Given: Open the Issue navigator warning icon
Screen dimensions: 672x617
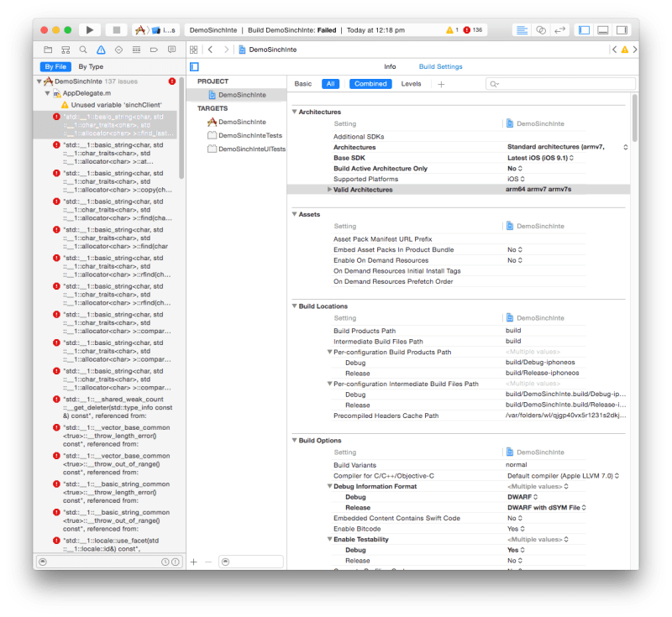Looking at the screenshot, I should [101, 49].
